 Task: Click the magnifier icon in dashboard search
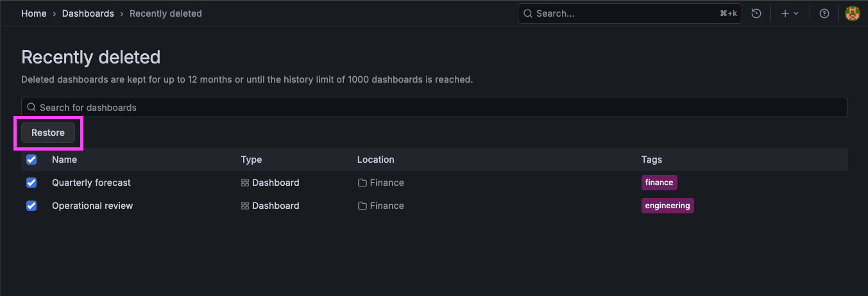pos(31,107)
